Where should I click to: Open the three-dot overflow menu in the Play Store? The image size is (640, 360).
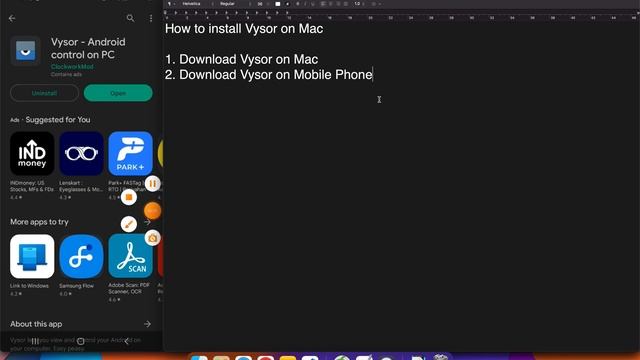(151, 18)
